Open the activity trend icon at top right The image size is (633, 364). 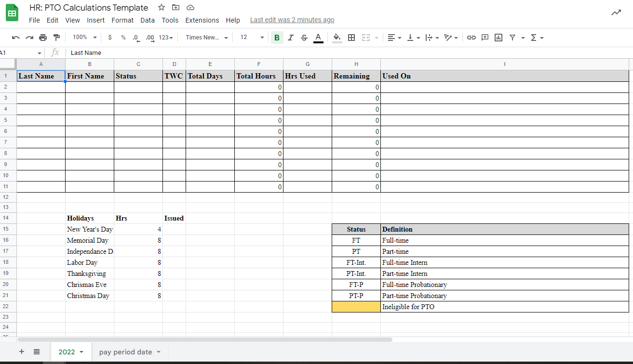point(616,13)
